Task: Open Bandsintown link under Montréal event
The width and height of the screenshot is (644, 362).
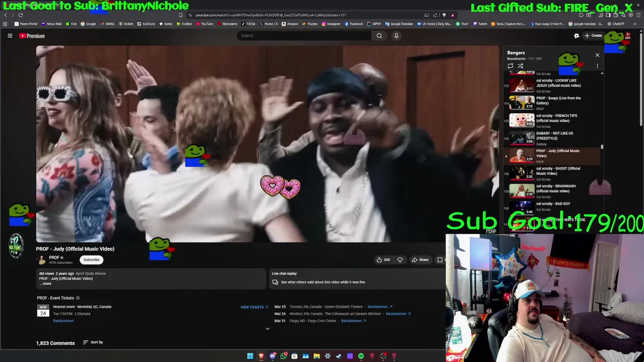Action: pyautogui.click(x=63, y=321)
